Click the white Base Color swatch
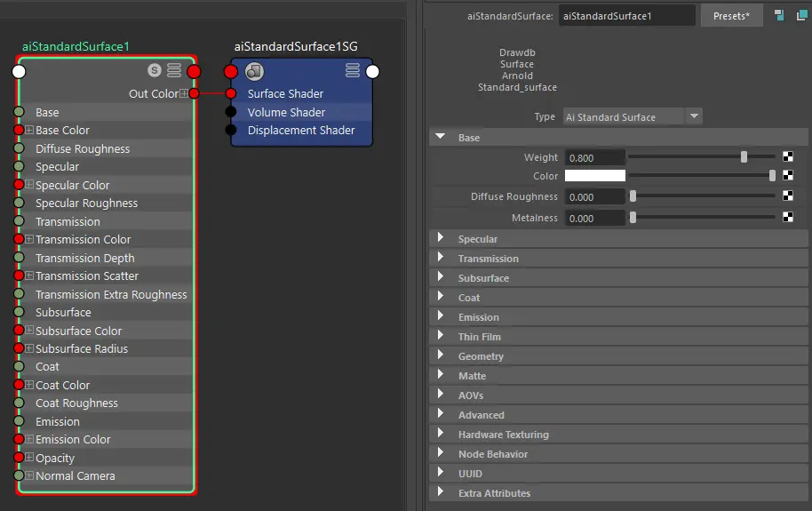 [595, 176]
